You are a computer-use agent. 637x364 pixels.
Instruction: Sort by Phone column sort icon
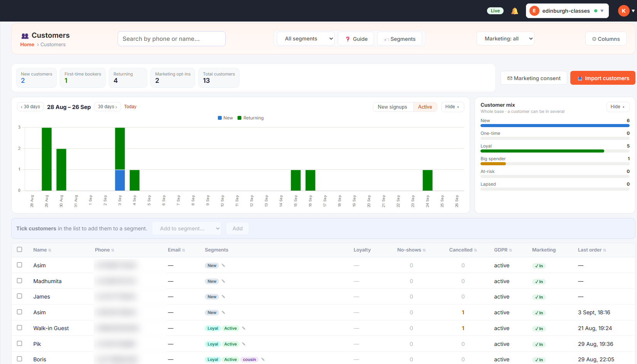[113, 250]
